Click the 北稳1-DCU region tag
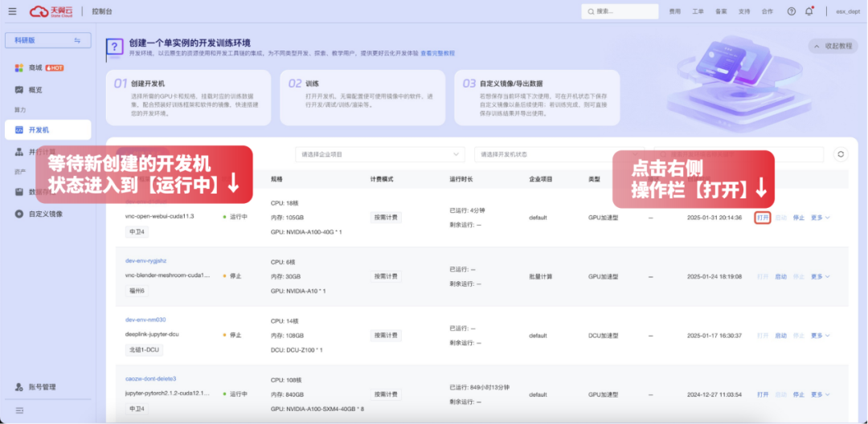Screen dimensions: 868x424 (x=144, y=350)
